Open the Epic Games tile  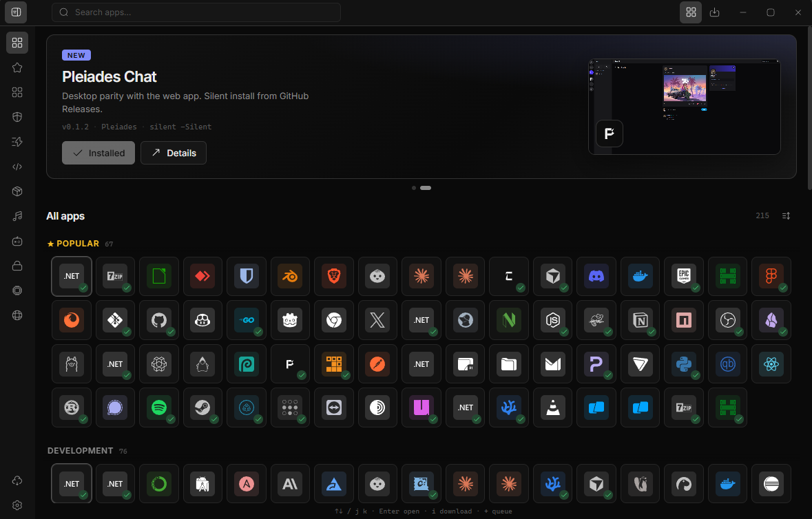[x=684, y=276]
